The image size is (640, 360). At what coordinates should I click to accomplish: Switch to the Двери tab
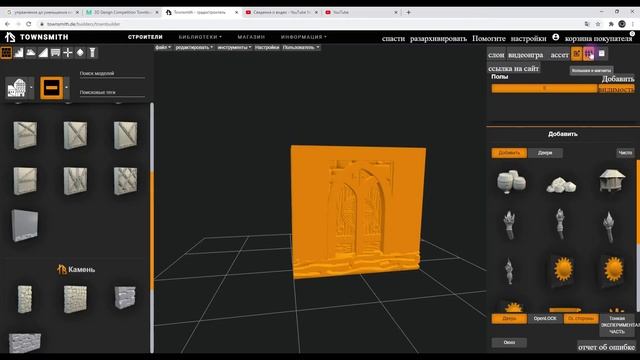coord(545,153)
